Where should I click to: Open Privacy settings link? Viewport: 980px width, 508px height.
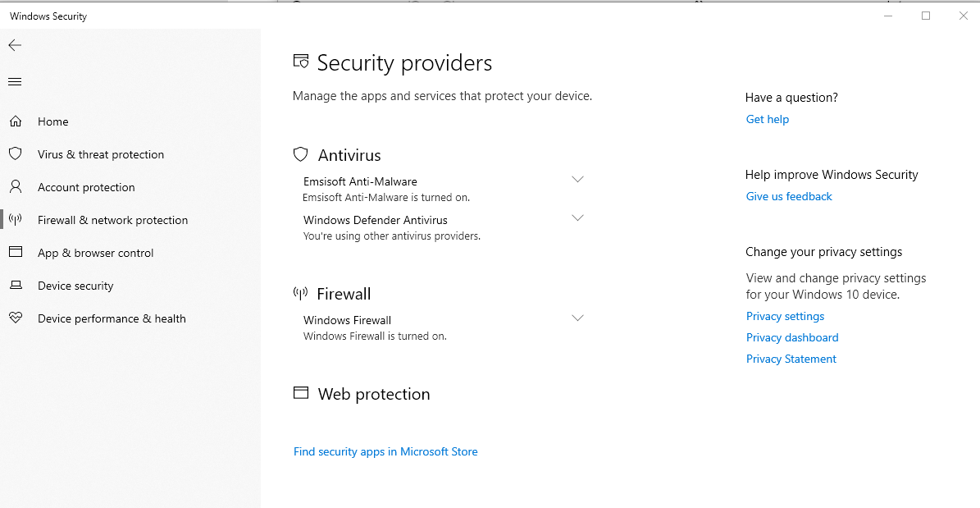785,316
